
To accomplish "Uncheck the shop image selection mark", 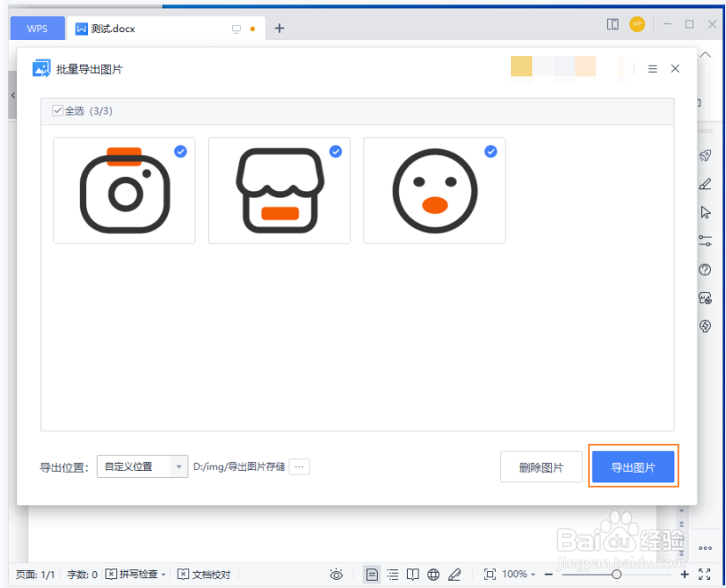I will tap(336, 151).
